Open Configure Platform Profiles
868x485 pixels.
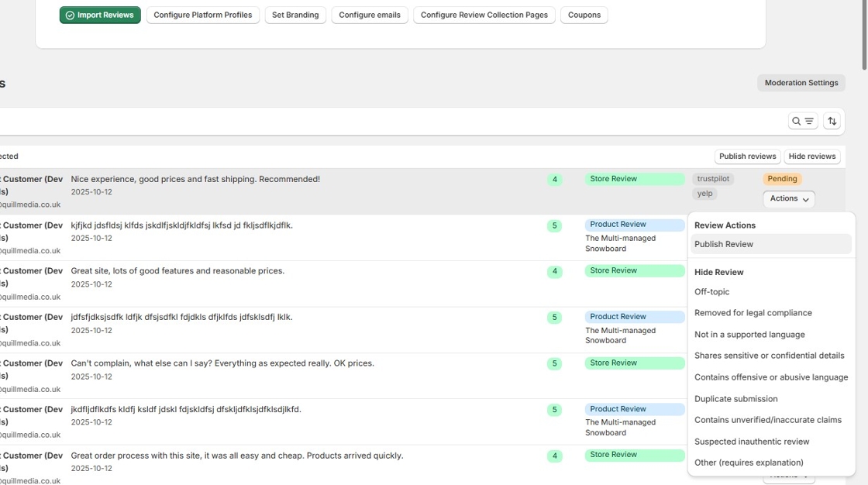point(202,15)
